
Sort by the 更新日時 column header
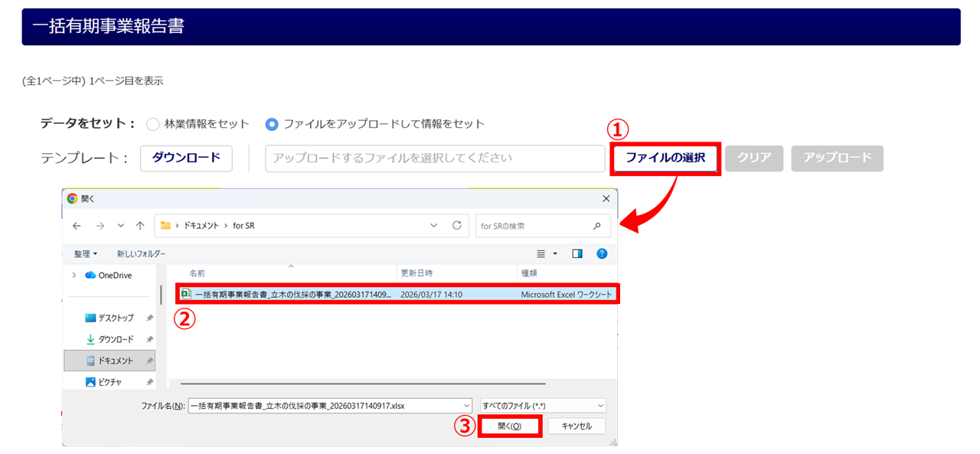417,273
